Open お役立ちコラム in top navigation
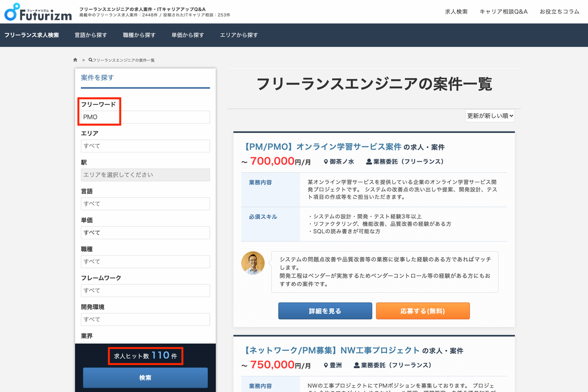588x392 pixels. (x=560, y=12)
